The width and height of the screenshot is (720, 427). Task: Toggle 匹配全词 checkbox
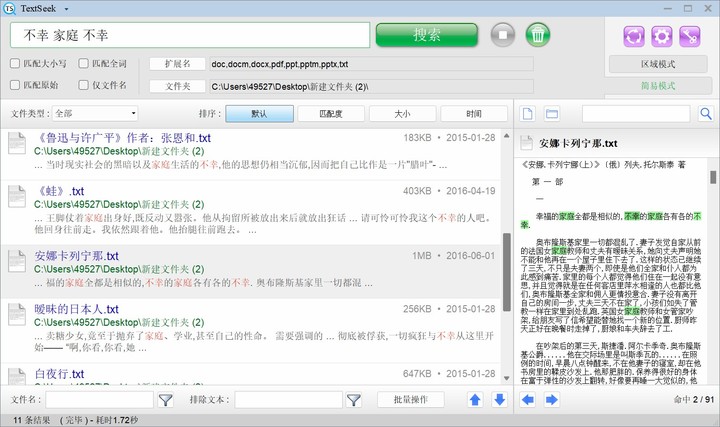pos(84,64)
